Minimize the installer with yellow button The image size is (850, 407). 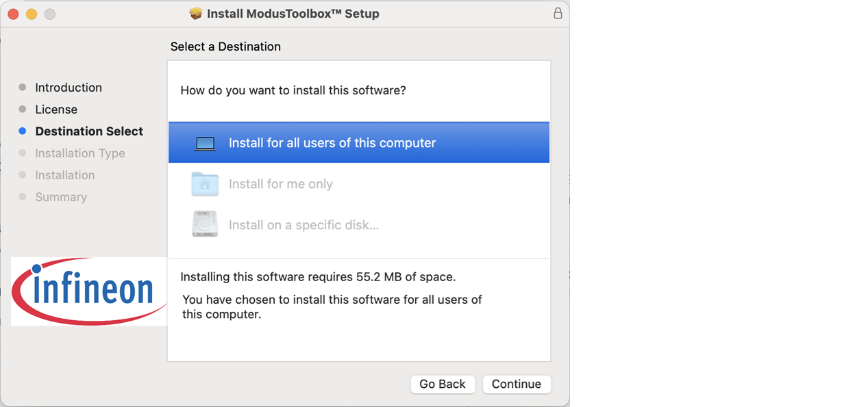[31, 14]
